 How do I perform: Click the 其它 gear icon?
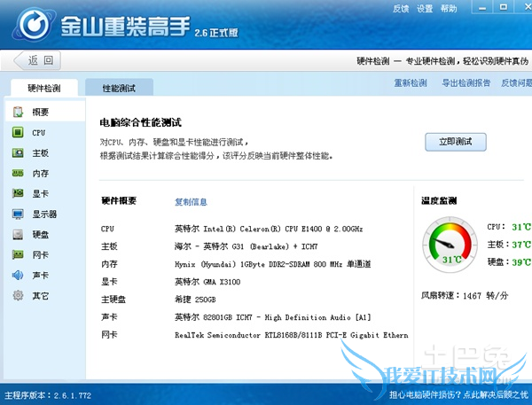18,295
